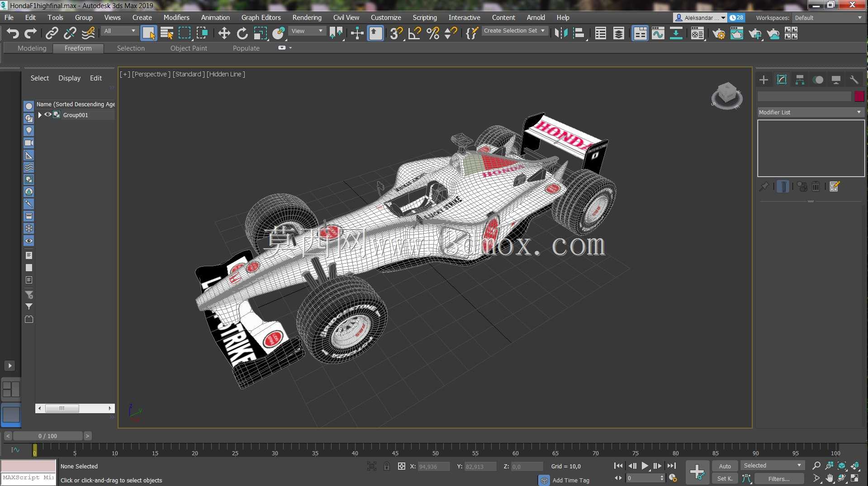Open the Layer Explorer icon

619,33
